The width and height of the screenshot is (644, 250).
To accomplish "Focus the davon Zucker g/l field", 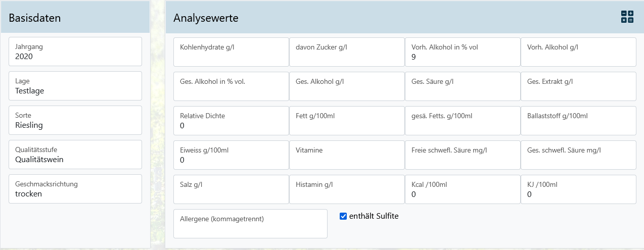I will 347,52.
